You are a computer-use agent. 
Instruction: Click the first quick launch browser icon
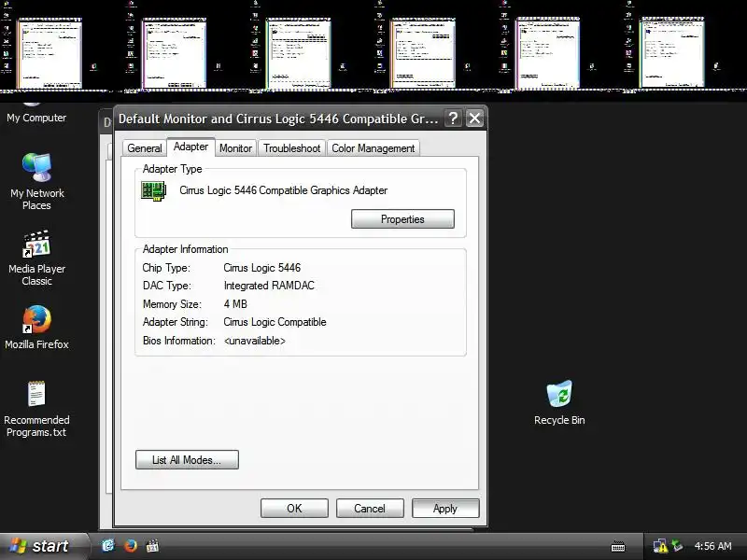pyautogui.click(x=108, y=546)
